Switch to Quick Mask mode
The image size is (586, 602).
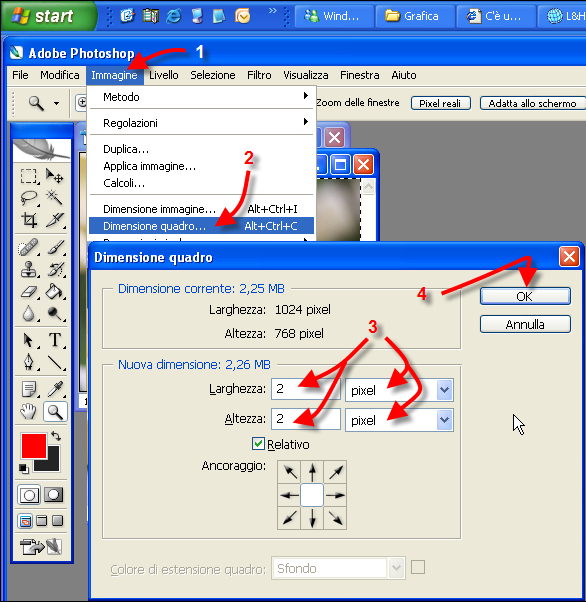click(54, 495)
